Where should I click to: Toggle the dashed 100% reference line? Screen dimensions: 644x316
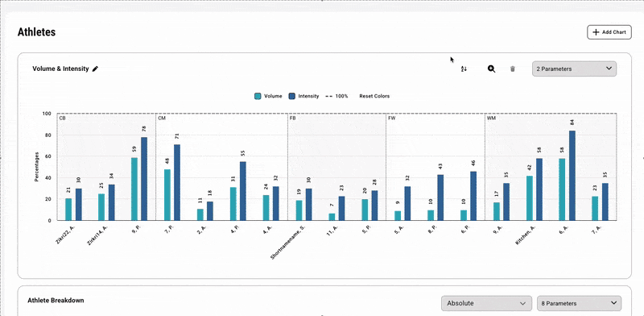coord(336,96)
